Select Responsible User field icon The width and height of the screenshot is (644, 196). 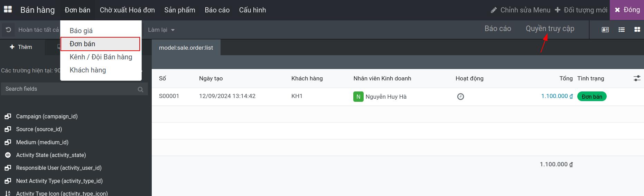coord(8,168)
